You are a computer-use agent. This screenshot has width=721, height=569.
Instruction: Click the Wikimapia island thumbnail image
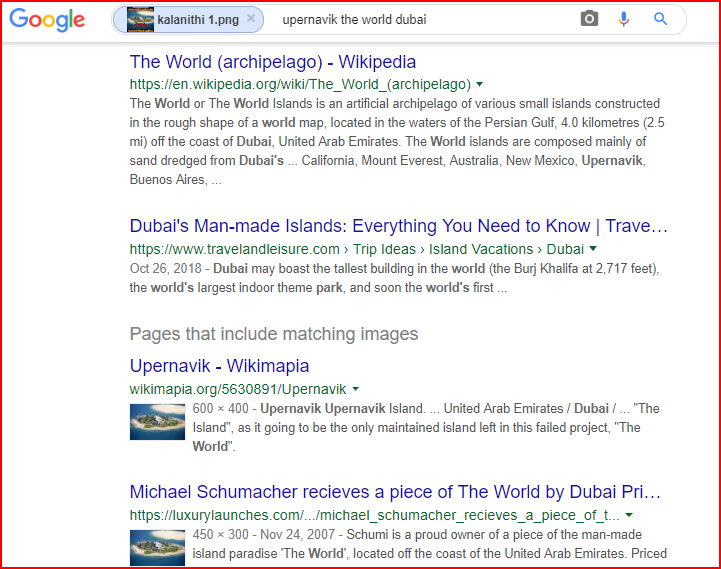click(x=157, y=422)
